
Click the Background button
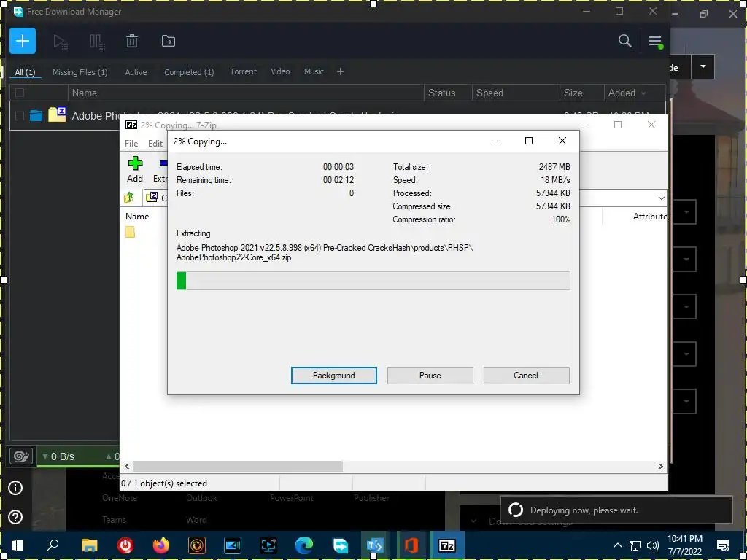click(334, 376)
